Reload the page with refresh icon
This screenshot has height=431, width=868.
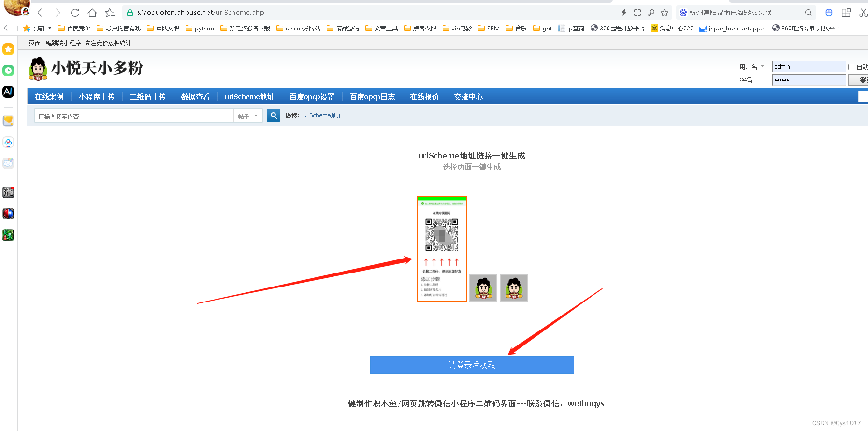tap(75, 13)
